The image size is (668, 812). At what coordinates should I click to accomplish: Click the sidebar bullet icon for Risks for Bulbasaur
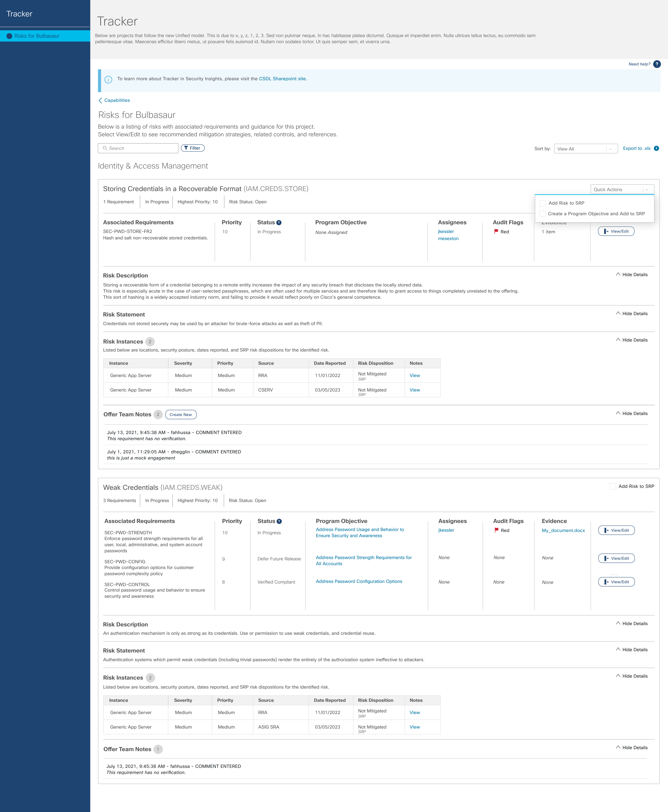[x=9, y=36]
